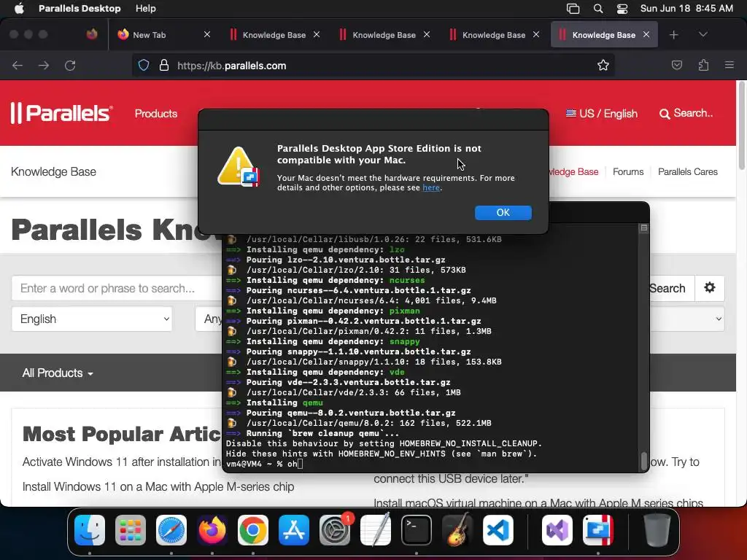Open Launchpad from the Dock

pos(130,530)
